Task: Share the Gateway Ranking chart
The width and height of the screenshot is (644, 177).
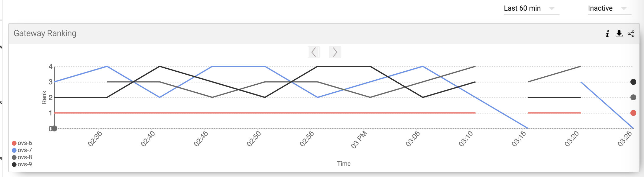Action: tap(631, 34)
